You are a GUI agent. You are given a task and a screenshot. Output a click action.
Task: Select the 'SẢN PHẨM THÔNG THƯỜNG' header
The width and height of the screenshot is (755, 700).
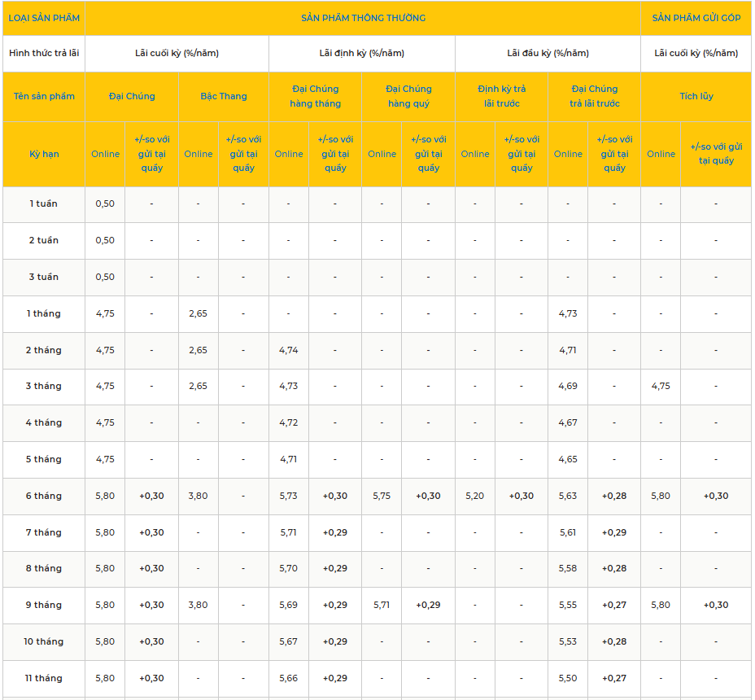point(362,18)
